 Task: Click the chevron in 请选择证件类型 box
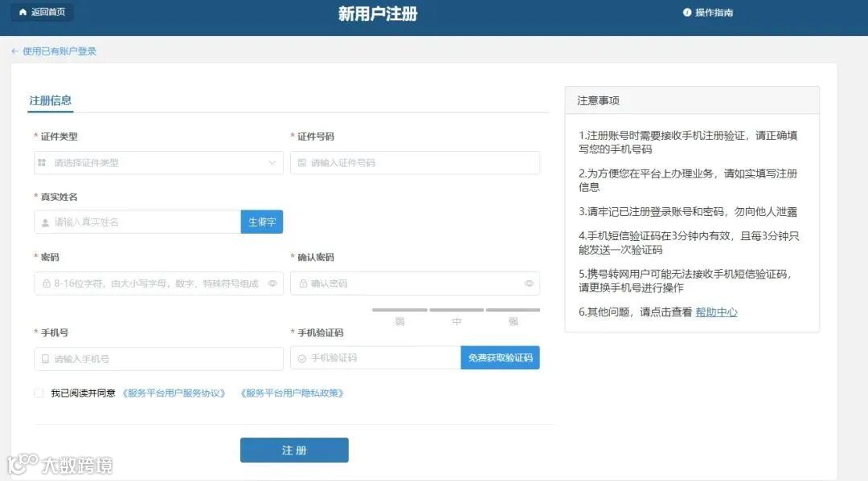pos(272,162)
